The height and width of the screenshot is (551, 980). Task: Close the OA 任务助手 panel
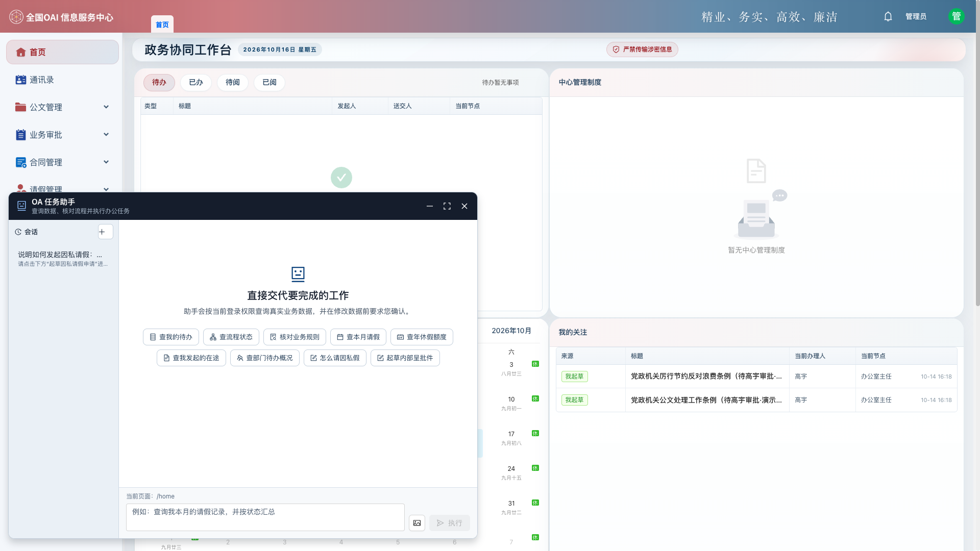(x=464, y=206)
